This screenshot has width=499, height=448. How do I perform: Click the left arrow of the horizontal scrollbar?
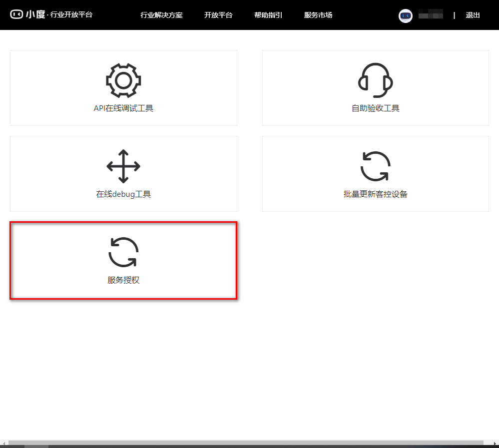tap(4, 443)
